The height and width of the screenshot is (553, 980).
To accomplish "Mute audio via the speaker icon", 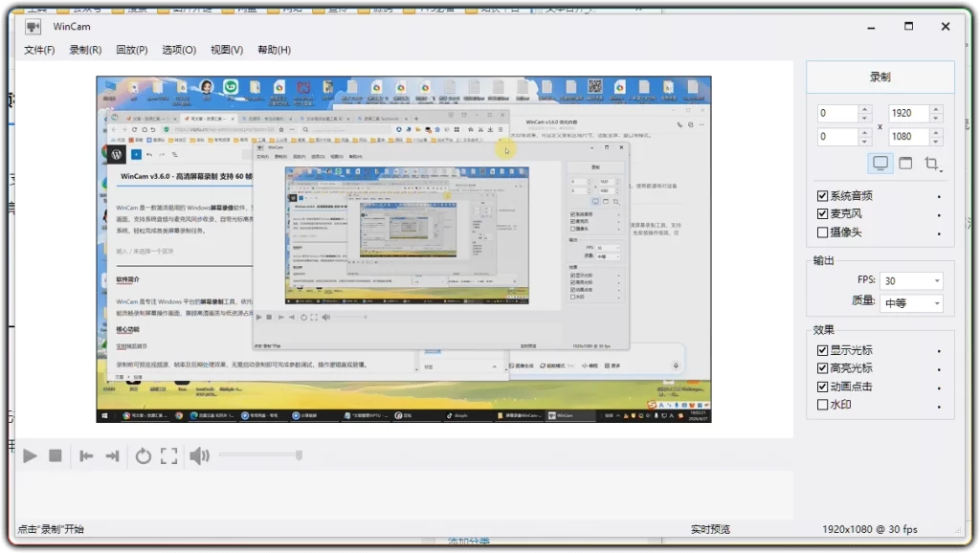I will tap(200, 456).
